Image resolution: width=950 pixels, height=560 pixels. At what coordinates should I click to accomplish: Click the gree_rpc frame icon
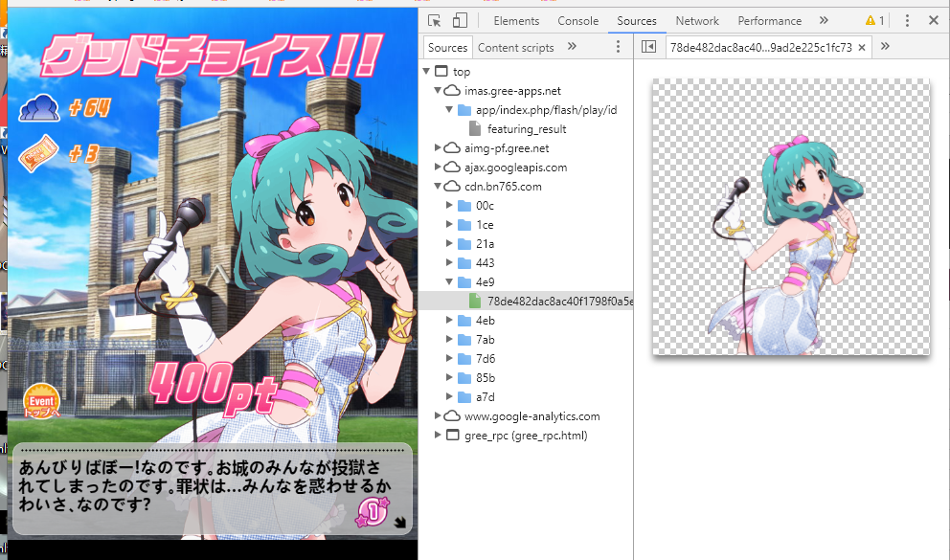(453, 435)
